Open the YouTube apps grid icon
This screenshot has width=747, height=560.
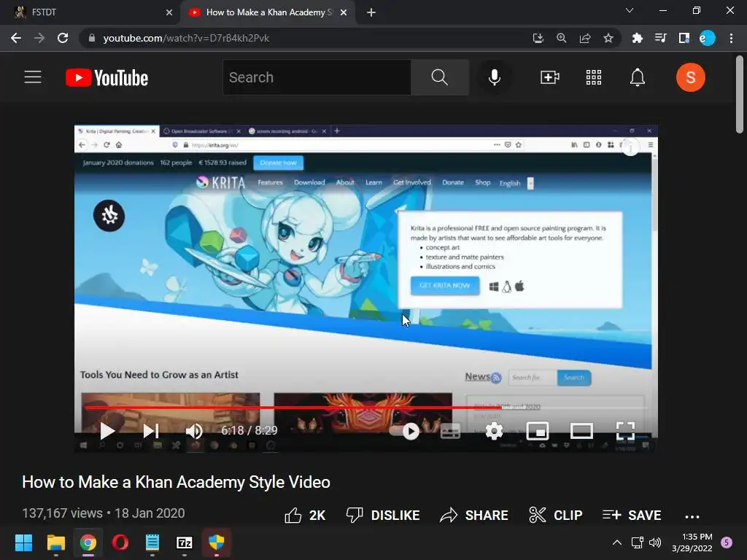point(594,77)
